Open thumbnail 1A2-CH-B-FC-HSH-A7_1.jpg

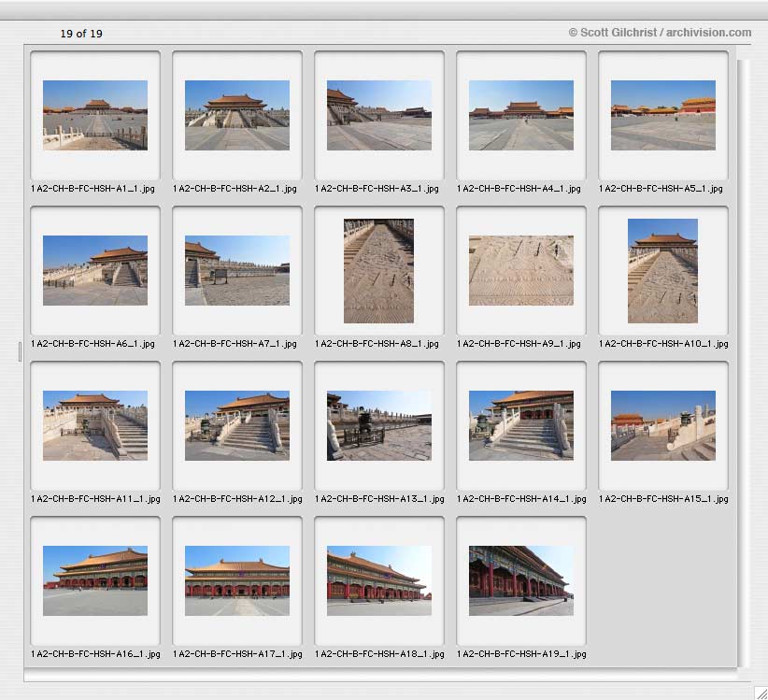click(x=237, y=270)
